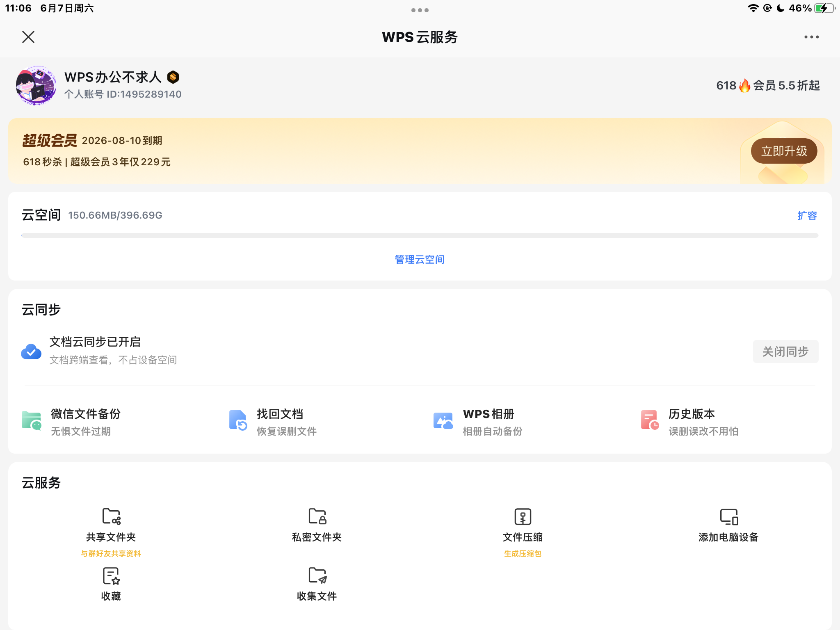The height and width of the screenshot is (630, 840).
Task: Open the 618 会员5.5折起 promotion
Action: click(768, 85)
